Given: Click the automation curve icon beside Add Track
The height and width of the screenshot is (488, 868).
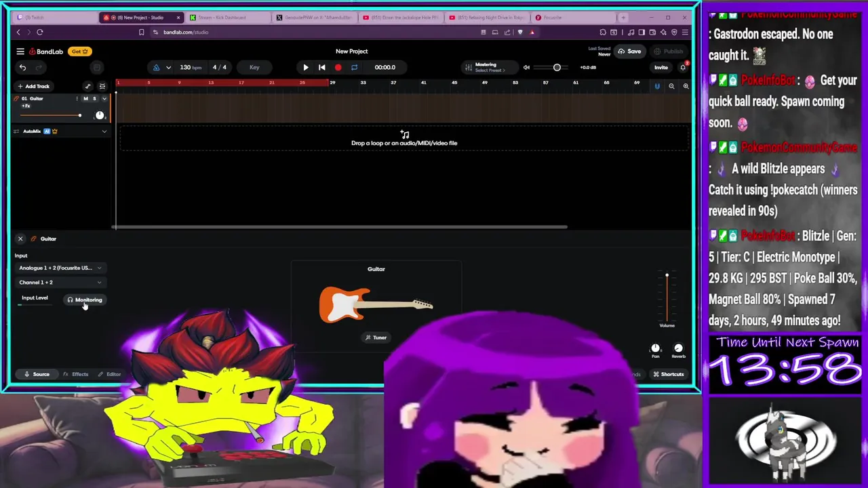Looking at the screenshot, I should point(87,86).
